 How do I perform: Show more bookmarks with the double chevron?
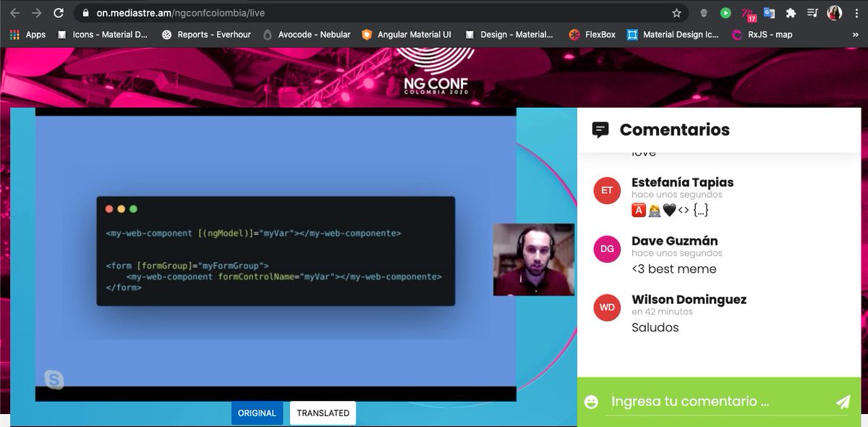click(856, 34)
